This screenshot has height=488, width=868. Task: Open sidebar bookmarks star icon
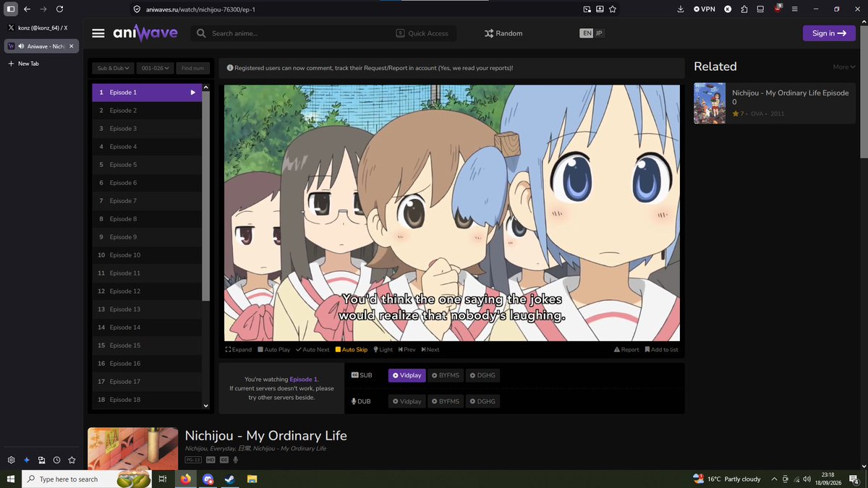pyautogui.click(x=72, y=460)
